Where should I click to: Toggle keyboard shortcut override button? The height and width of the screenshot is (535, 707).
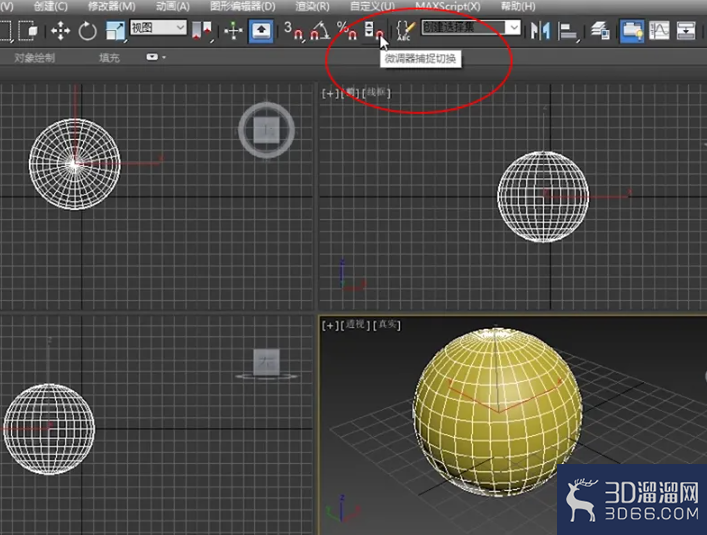[x=261, y=31]
